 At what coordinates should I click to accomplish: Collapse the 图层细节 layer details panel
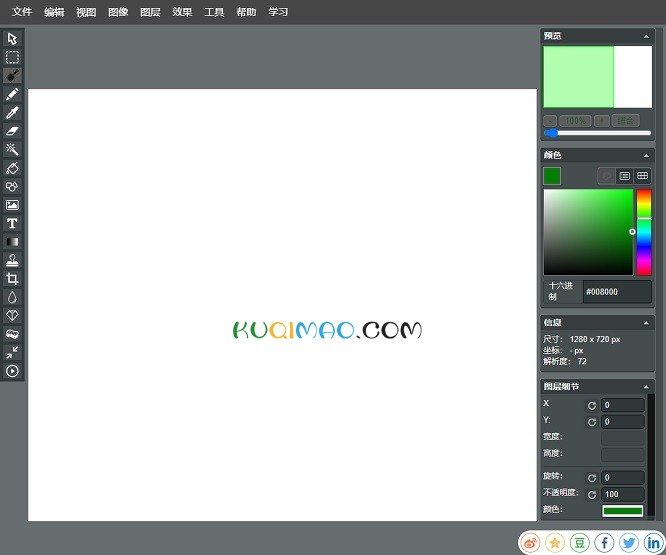click(646, 387)
